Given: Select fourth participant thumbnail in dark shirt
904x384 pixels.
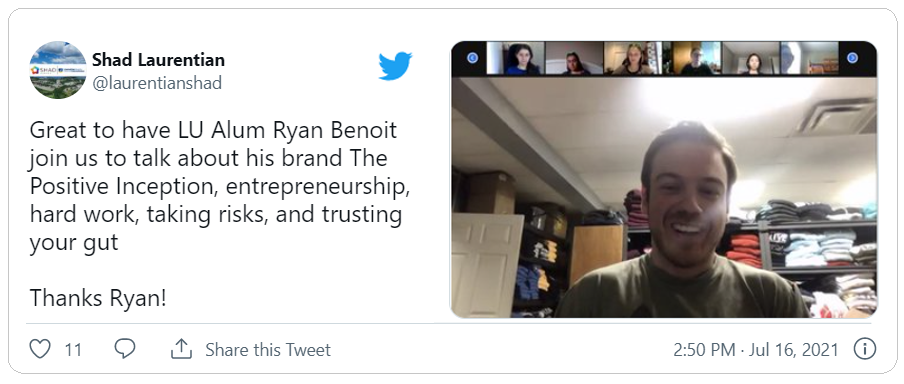Looking at the screenshot, I should point(692,58).
